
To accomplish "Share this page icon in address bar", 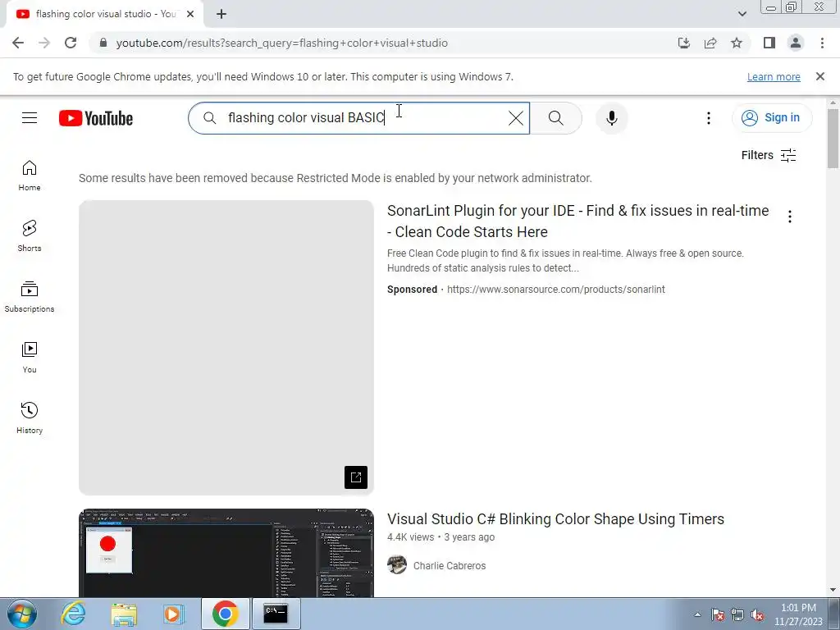I will click(x=710, y=43).
